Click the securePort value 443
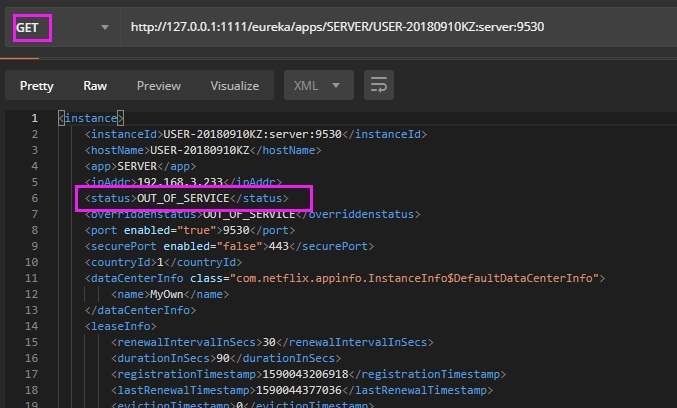The width and height of the screenshot is (677, 408). coord(278,246)
